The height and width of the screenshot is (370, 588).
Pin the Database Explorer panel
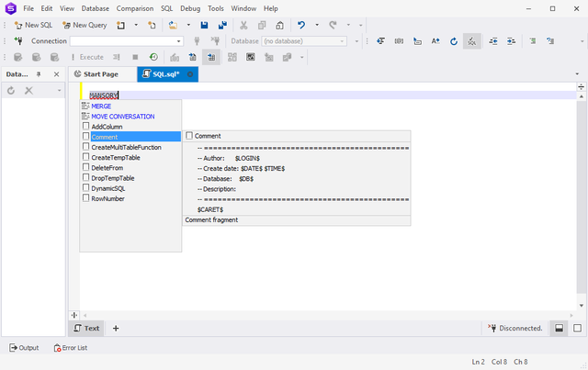39,74
